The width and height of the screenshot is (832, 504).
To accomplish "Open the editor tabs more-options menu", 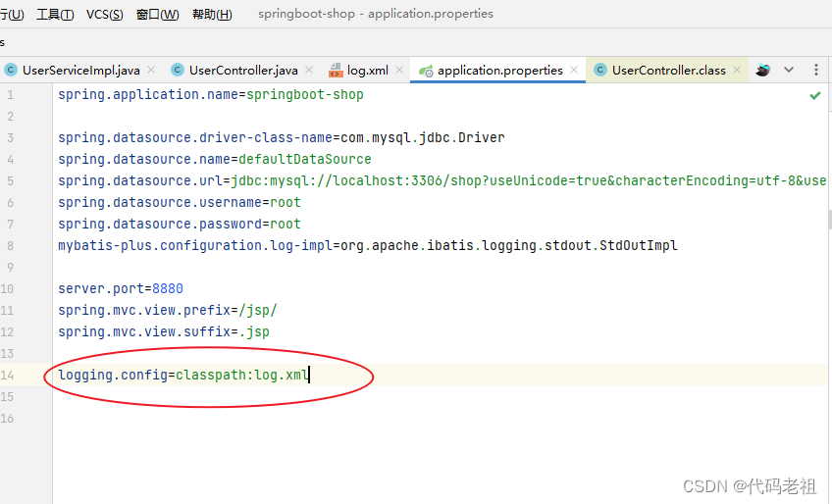I will click(x=816, y=70).
